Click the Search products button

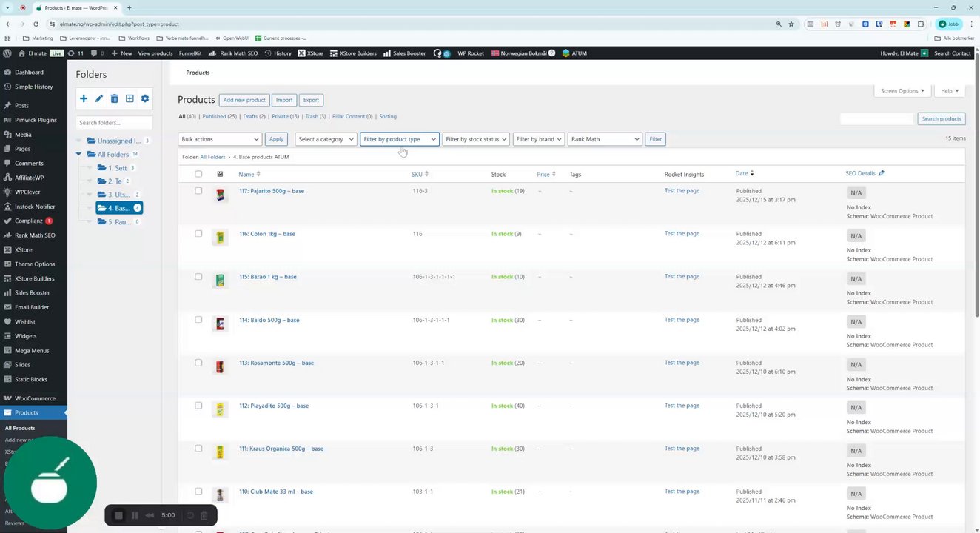click(942, 118)
